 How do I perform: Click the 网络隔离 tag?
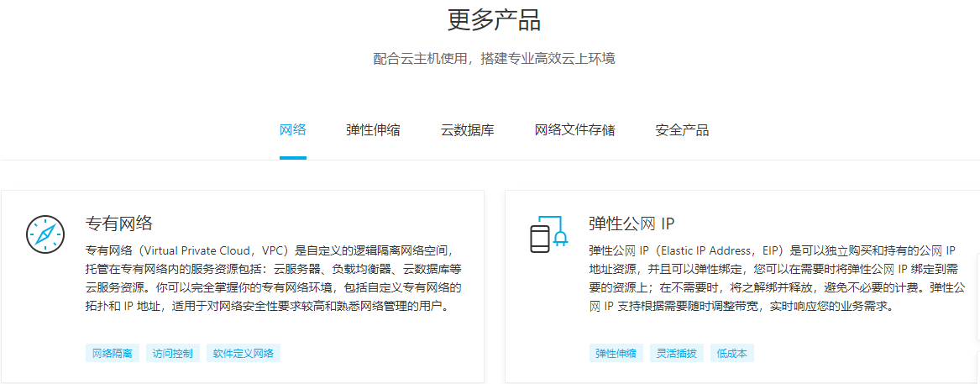113,354
